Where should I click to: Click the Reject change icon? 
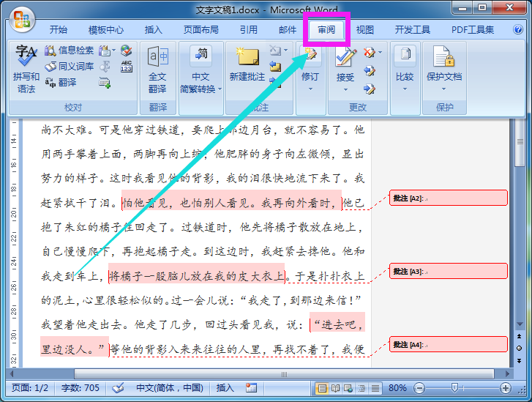369,52
